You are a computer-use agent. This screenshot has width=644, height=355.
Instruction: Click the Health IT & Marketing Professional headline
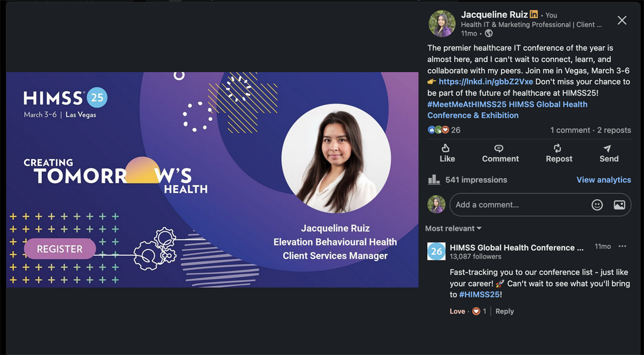[x=531, y=24]
